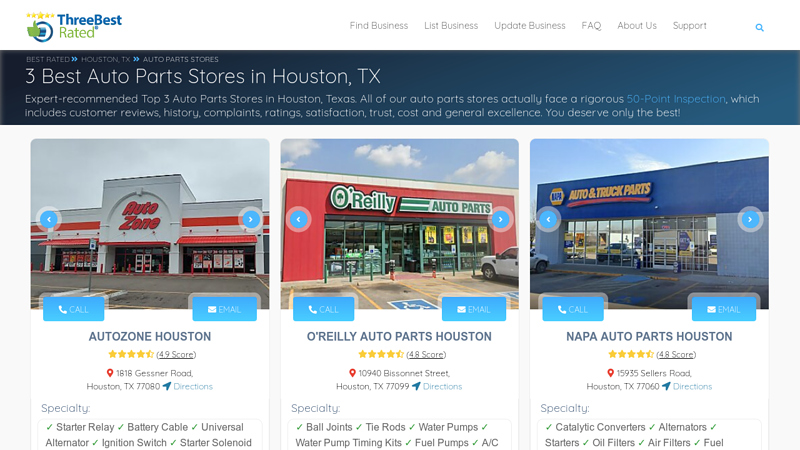Image resolution: width=800 pixels, height=450 pixels.
Task: Click the ThreeBest Rated logo
Action: (x=74, y=27)
